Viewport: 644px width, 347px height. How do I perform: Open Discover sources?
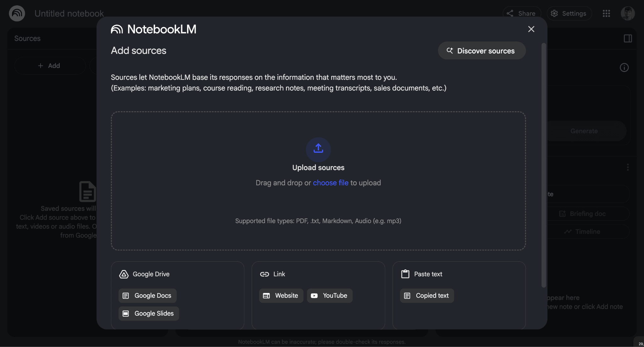(x=482, y=51)
